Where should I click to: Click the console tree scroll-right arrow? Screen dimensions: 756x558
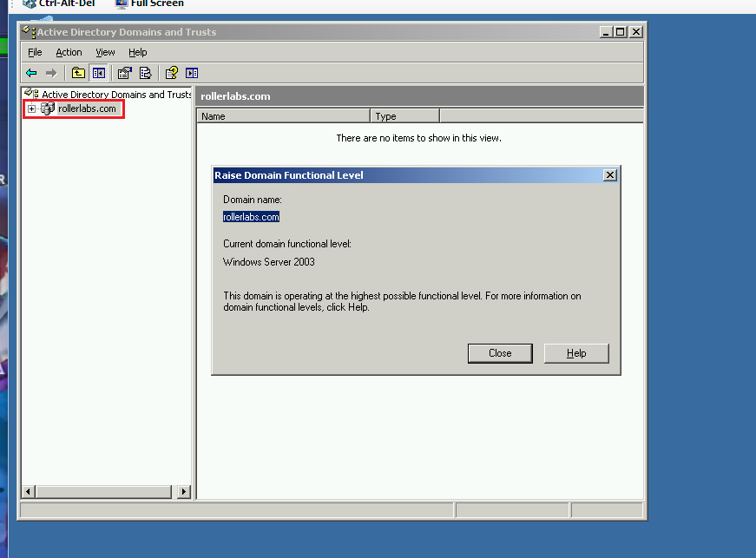(x=184, y=491)
